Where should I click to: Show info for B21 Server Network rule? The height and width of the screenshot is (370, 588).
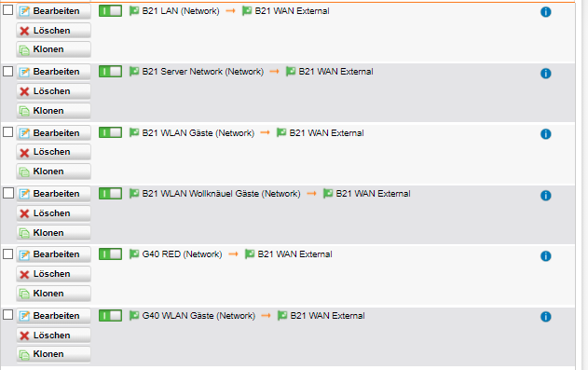(546, 73)
